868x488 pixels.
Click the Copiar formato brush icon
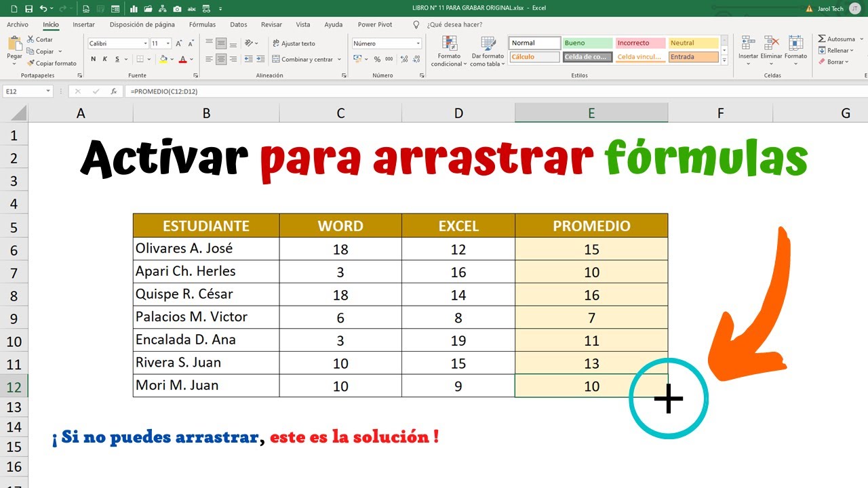click(x=32, y=63)
